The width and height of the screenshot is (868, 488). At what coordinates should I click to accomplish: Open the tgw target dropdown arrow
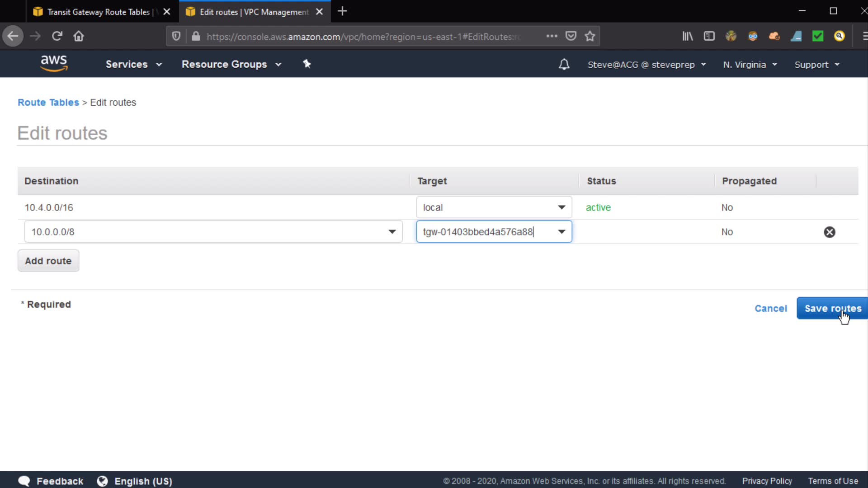561,232
